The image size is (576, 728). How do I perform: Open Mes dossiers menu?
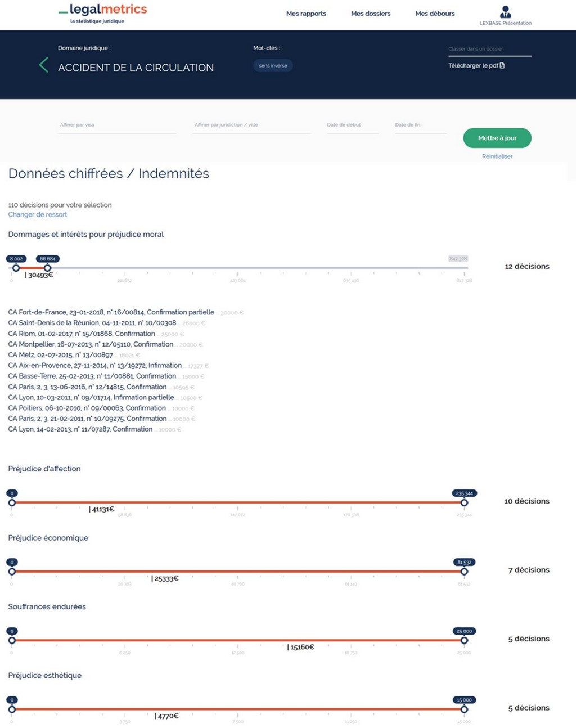(371, 14)
